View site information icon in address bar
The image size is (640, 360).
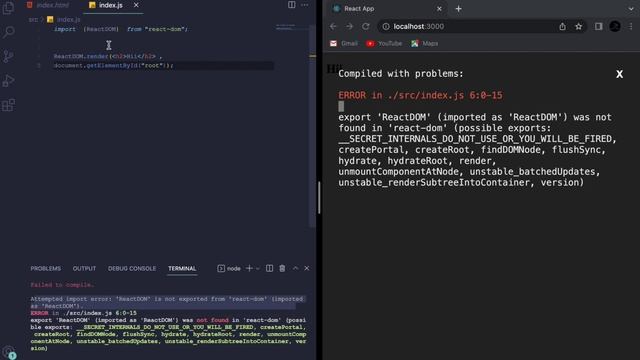[x=386, y=27]
